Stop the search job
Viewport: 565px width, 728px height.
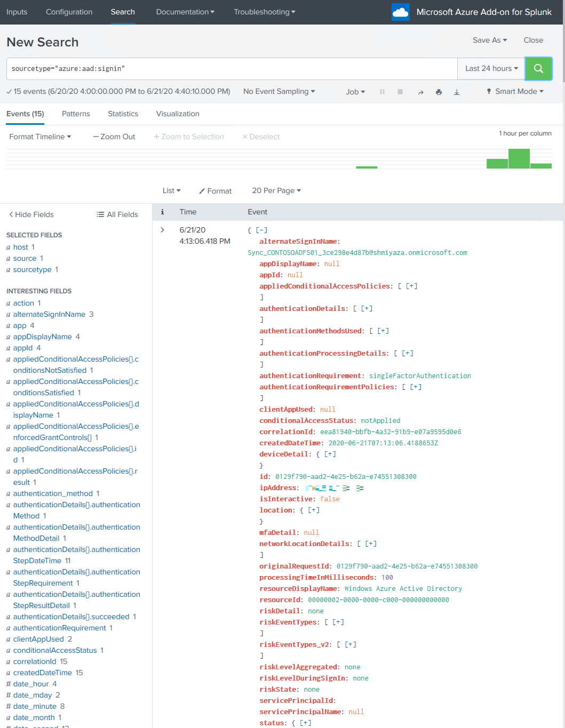(400, 92)
